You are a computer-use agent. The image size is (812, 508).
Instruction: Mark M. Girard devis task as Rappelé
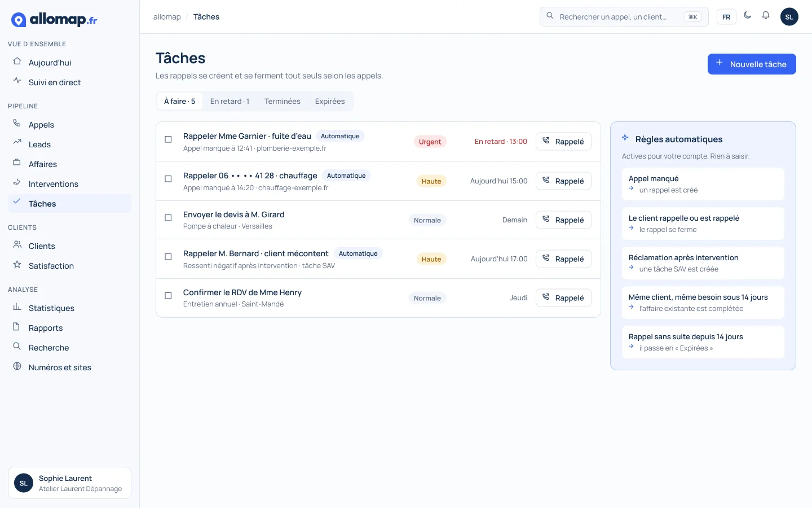(563, 220)
